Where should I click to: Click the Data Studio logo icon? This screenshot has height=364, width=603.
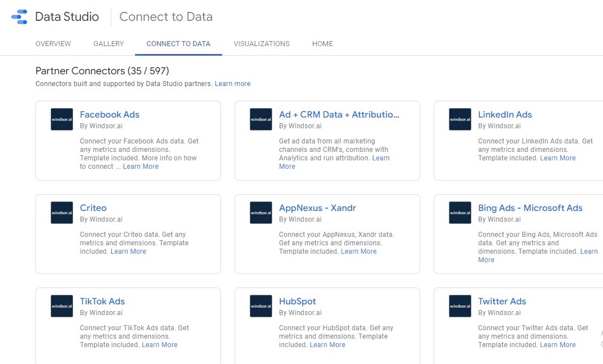click(x=19, y=17)
